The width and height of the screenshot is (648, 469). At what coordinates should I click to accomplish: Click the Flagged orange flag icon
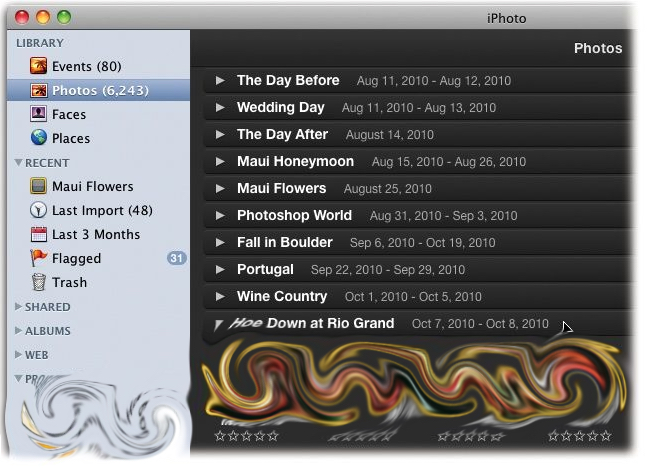click(x=38, y=258)
